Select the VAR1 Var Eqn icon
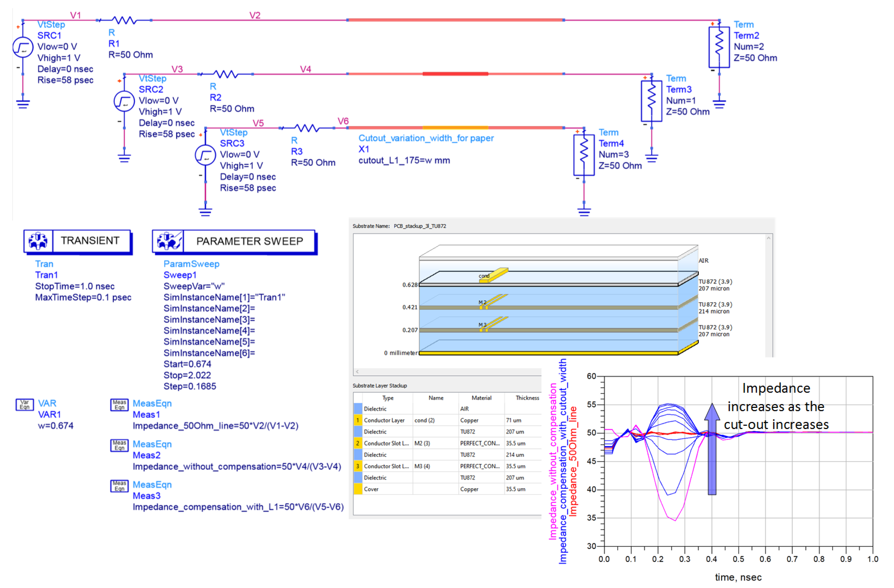The image size is (894, 588). 25,405
